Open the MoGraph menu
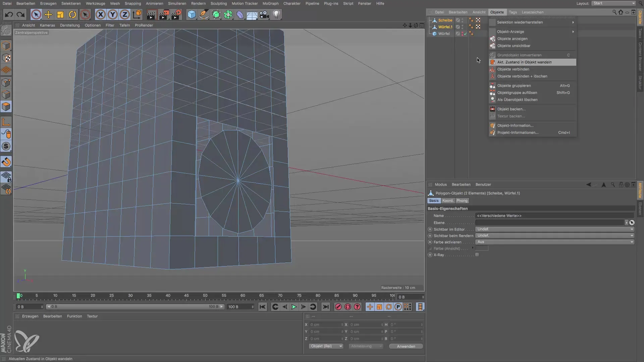Viewport: 644px width, 362px height. [x=270, y=3]
